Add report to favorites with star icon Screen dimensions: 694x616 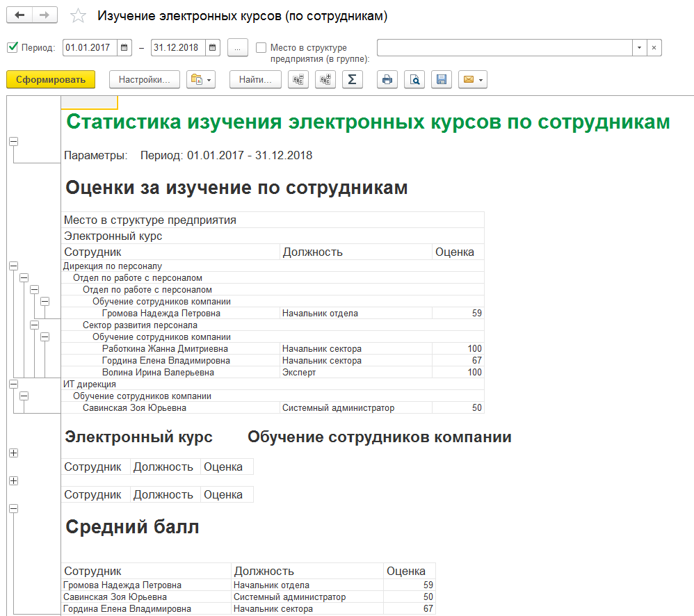point(79,16)
